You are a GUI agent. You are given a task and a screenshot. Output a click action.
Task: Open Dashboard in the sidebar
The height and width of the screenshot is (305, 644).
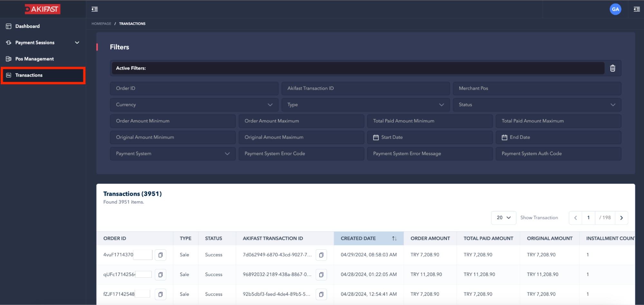tap(27, 26)
